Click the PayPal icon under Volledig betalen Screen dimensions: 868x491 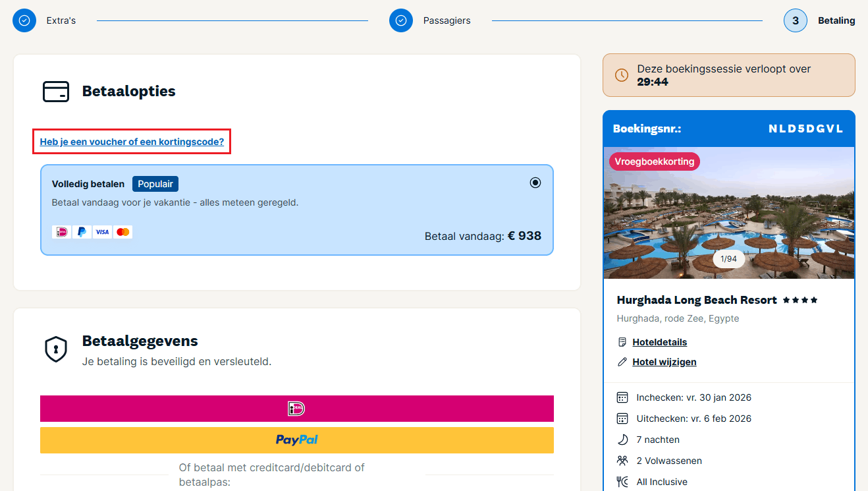pyautogui.click(x=82, y=231)
